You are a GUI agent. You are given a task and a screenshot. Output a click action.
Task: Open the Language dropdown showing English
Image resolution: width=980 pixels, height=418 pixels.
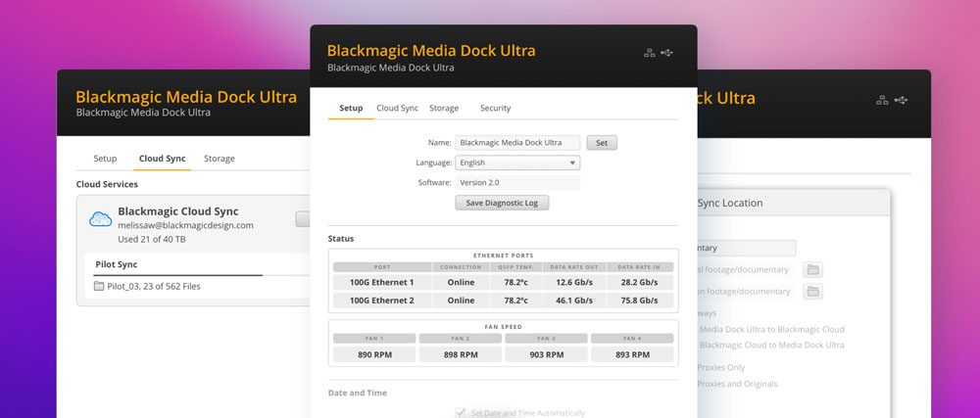[x=517, y=163]
